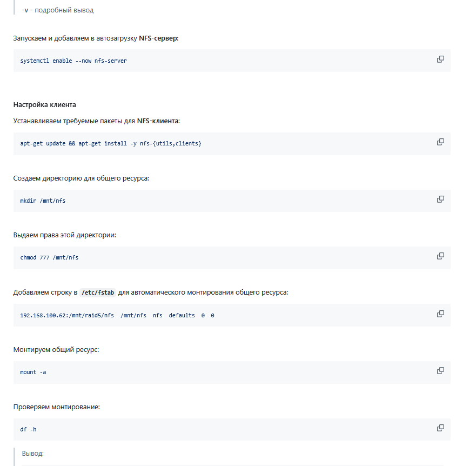This screenshot has height=466, width=476.
Task: Click the apt-get update code line
Action: pyautogui.click(x=110, y=144)
